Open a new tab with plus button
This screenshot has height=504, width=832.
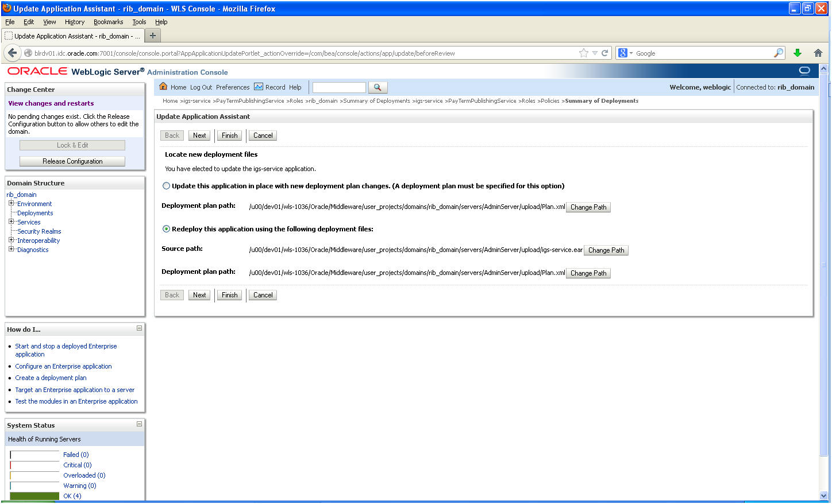pos(153,36)
